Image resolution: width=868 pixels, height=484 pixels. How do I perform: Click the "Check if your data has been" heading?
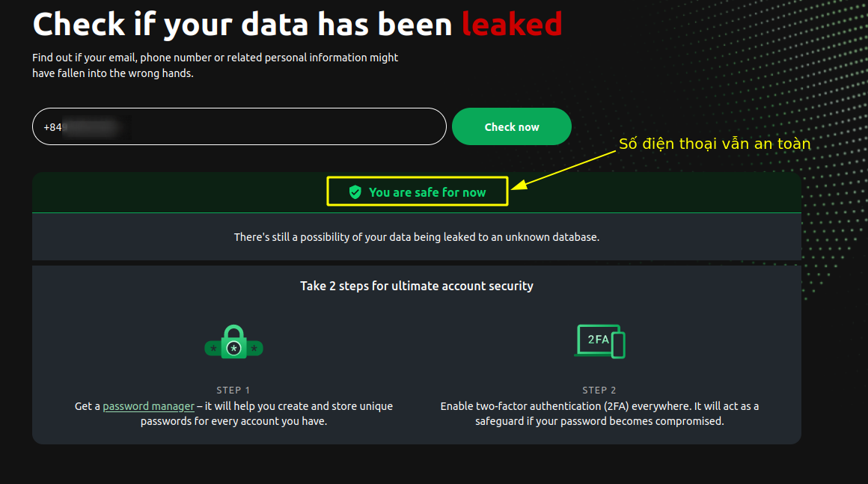coord(242,25)
